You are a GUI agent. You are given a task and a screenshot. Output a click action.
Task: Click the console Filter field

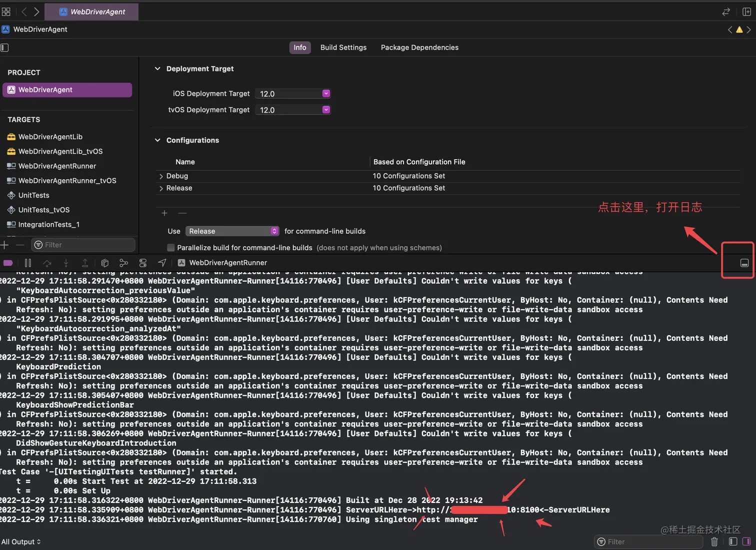[648, 541]
